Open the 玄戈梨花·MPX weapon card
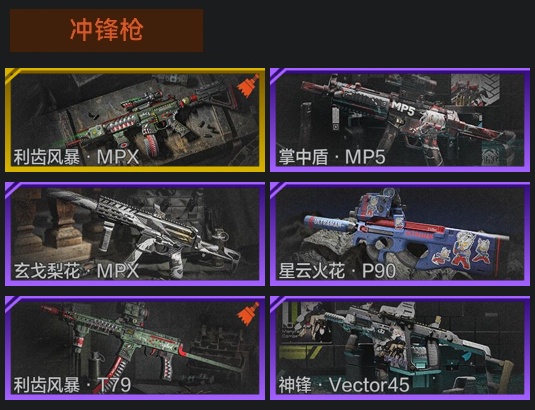The height and width of the screenshot is (410, 535). point(135,234)
